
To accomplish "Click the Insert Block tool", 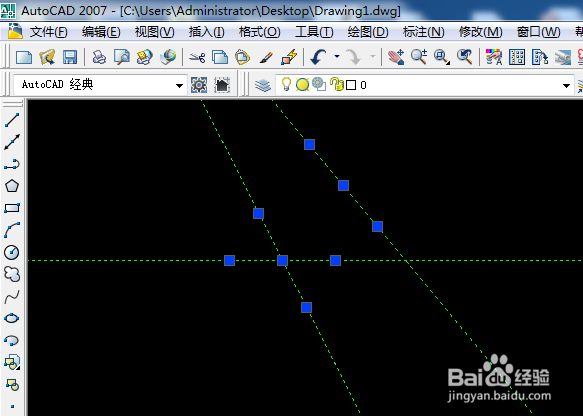I will point(12,362).
